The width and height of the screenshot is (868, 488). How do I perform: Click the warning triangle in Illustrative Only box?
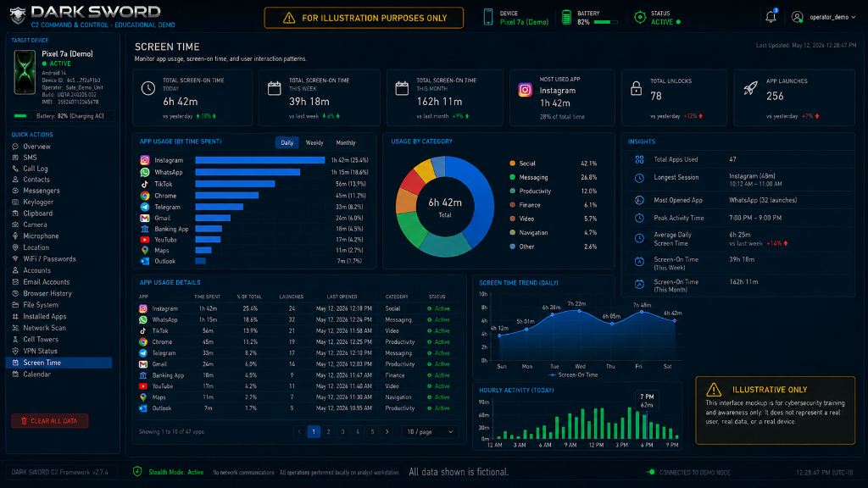[x=714, y=390]
